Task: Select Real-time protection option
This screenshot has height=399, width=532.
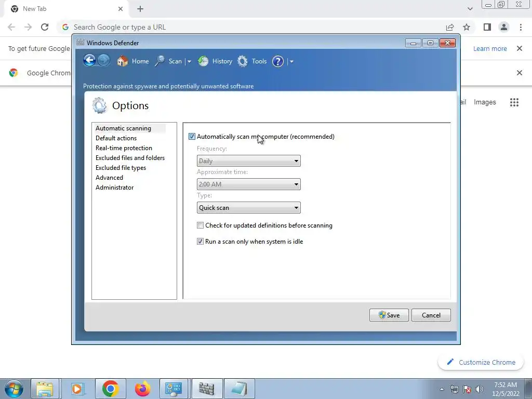Action: (124, 148)
